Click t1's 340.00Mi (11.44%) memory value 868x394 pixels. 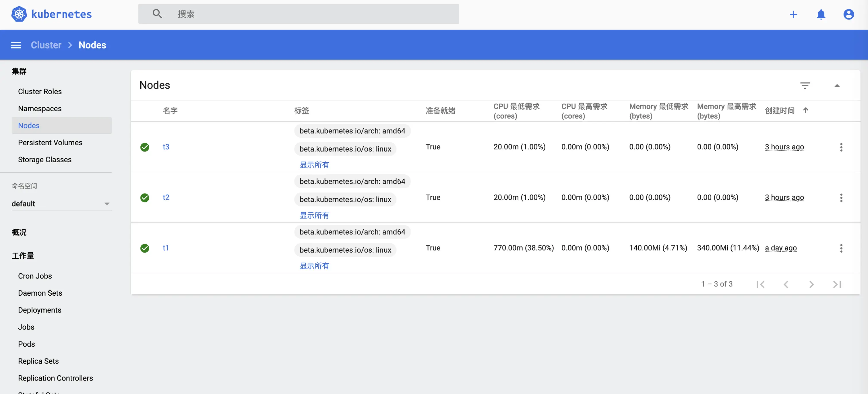pos(728,248)
